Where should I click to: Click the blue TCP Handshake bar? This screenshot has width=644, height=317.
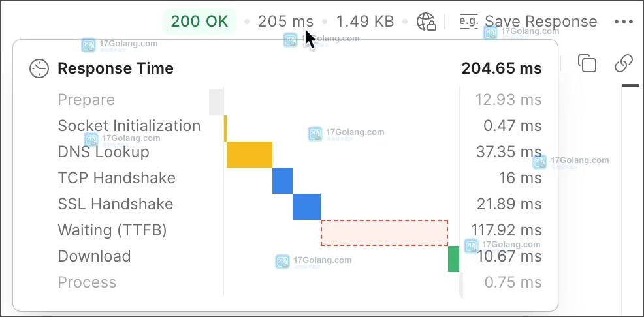coord(283,181)
